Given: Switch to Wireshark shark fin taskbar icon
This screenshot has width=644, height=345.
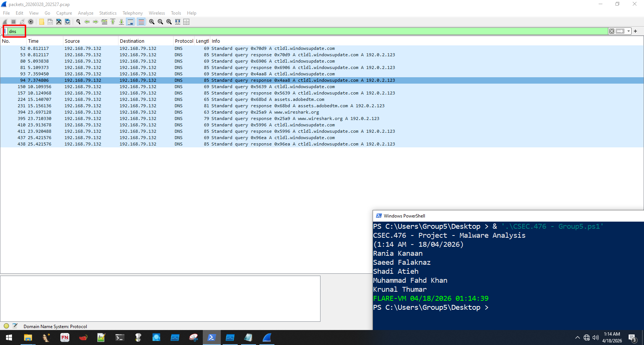Looking at the screenshot, I should [267, 337].
